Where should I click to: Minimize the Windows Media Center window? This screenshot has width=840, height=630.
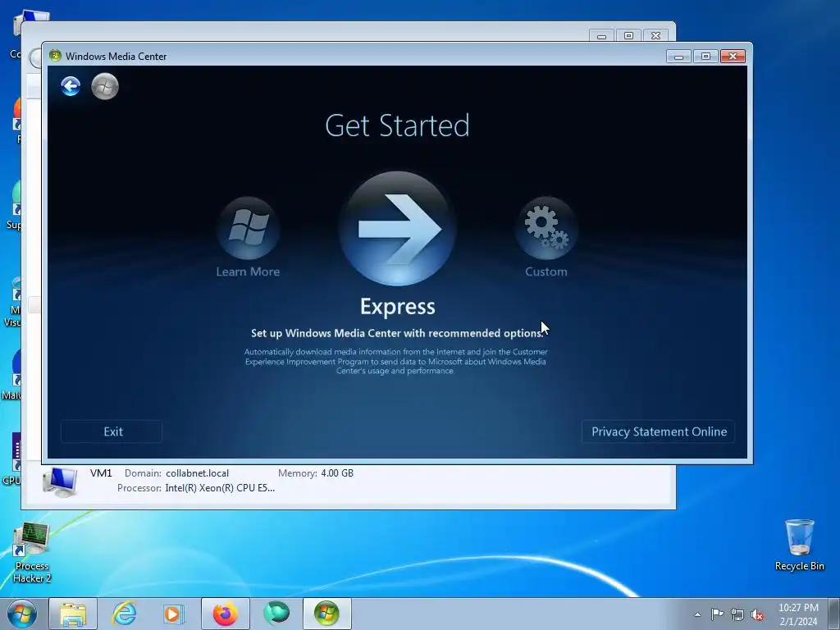(x=678, y=57)
